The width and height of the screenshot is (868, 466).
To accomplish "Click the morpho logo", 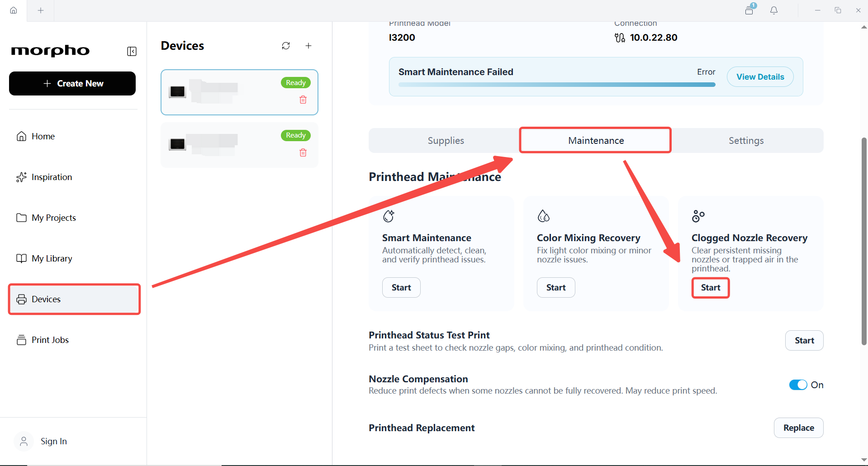I will [50, 51].
